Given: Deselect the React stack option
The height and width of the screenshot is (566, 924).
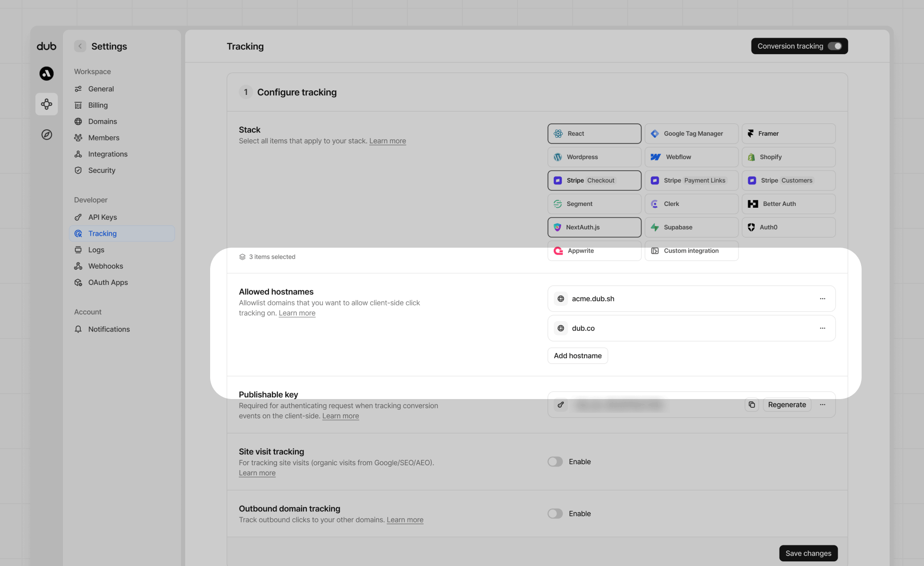Looking at the screenshot, I should click(x=594, y=133).
